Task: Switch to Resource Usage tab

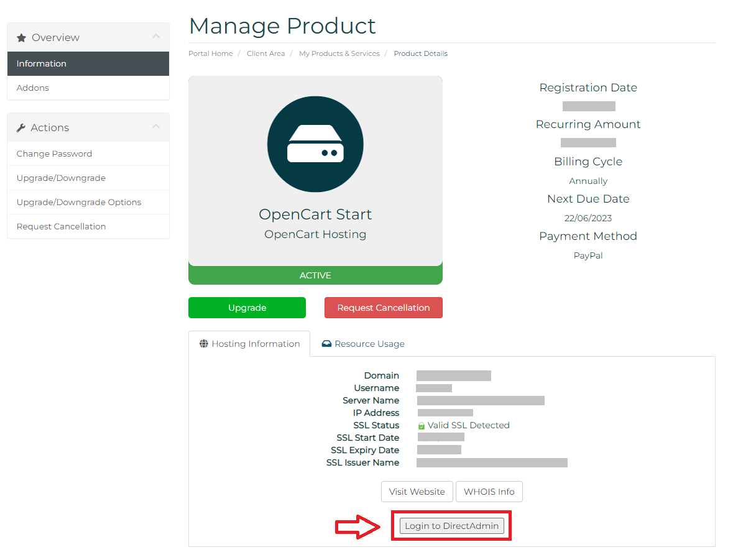Action: tap(363, 344)
